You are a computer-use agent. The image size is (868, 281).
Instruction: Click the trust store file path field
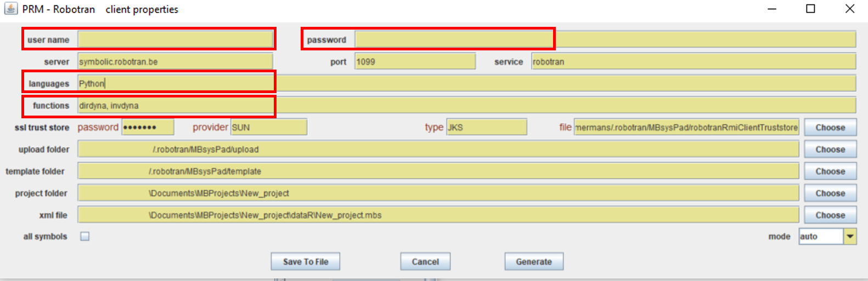coord(686,127)
